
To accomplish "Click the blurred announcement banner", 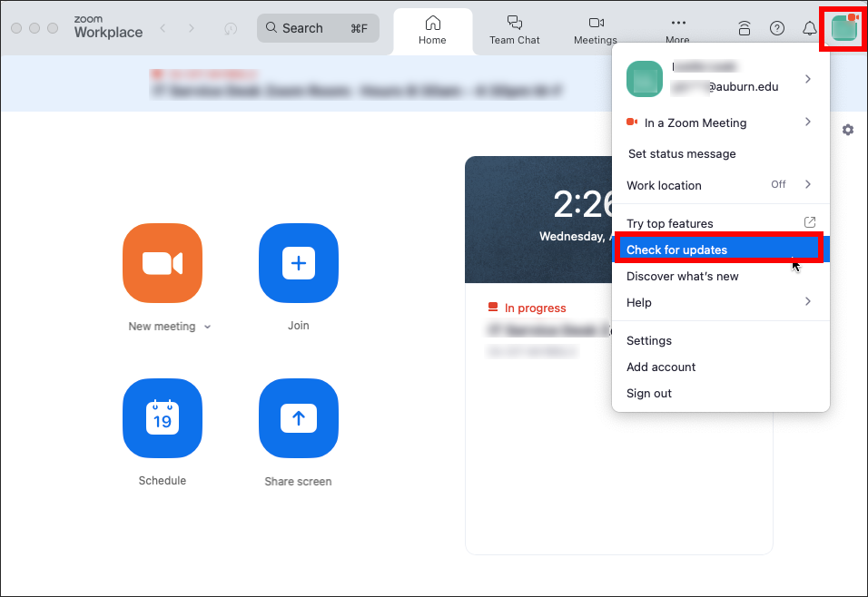I will tap(356, 83).
